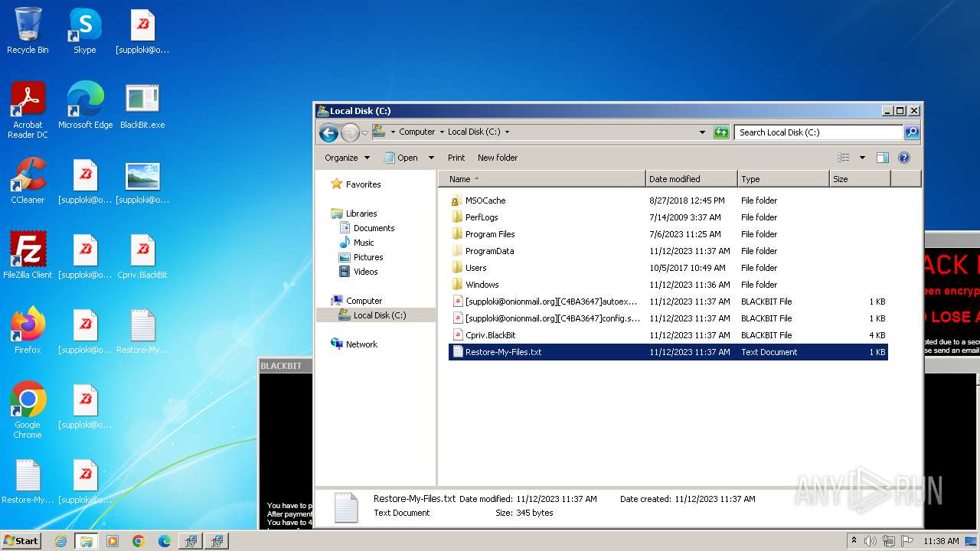Screen dimensions: 980x551
Task: Open Microsoft Edge desktop shortcut
Action: pyautogui.click(x=85, y=106)
